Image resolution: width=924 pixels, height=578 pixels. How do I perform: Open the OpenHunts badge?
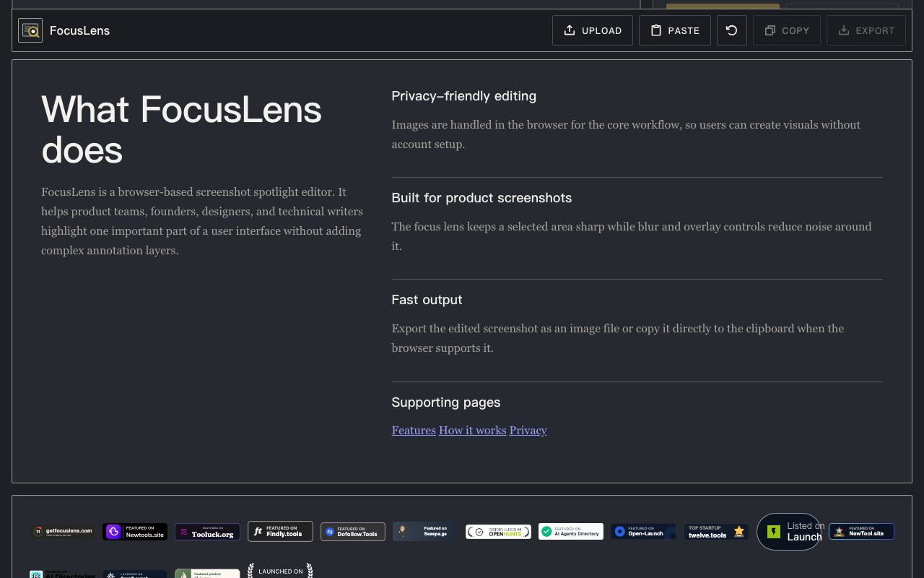coord(498,532)
